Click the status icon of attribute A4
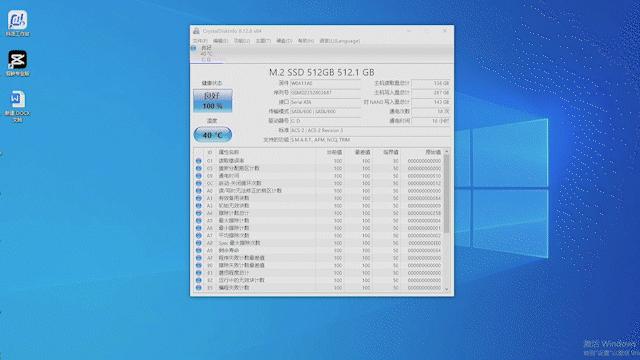Screen dimensions: 640x360 pyautogui.click(x=198, y=213)
